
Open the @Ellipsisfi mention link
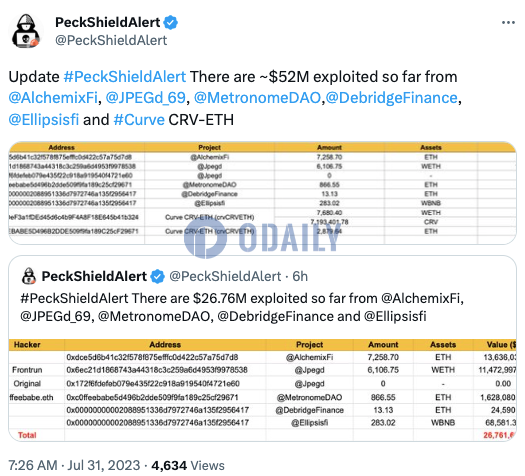[44, 120]
